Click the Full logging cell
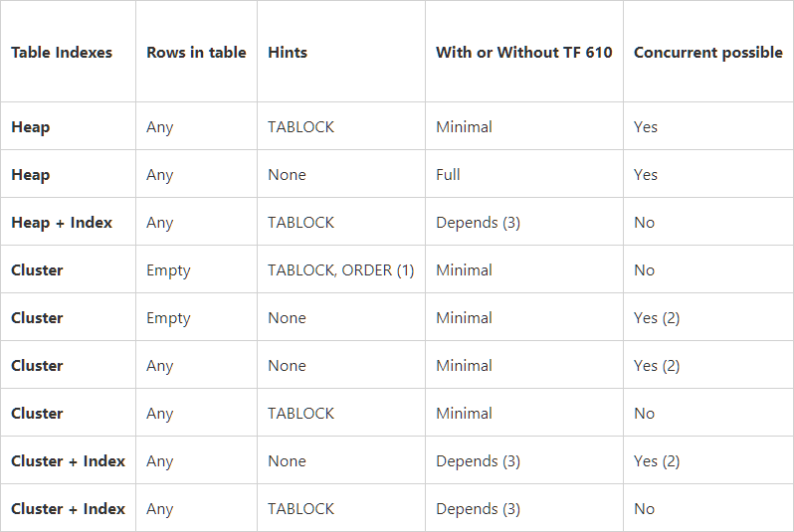This screenshot has height=532, width=794. [448, 175]
